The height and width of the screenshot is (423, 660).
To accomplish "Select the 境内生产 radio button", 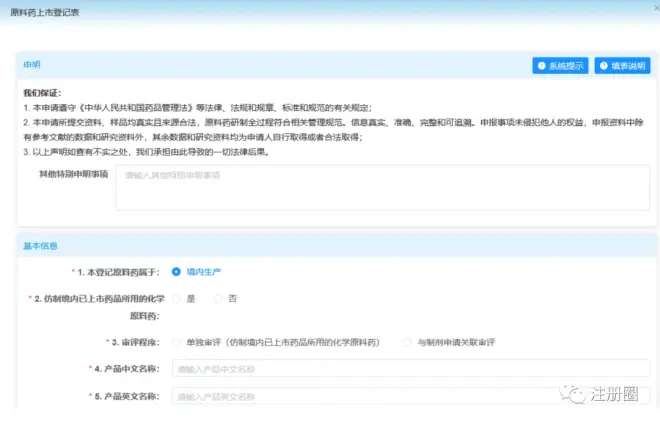I will pos(177,271).
